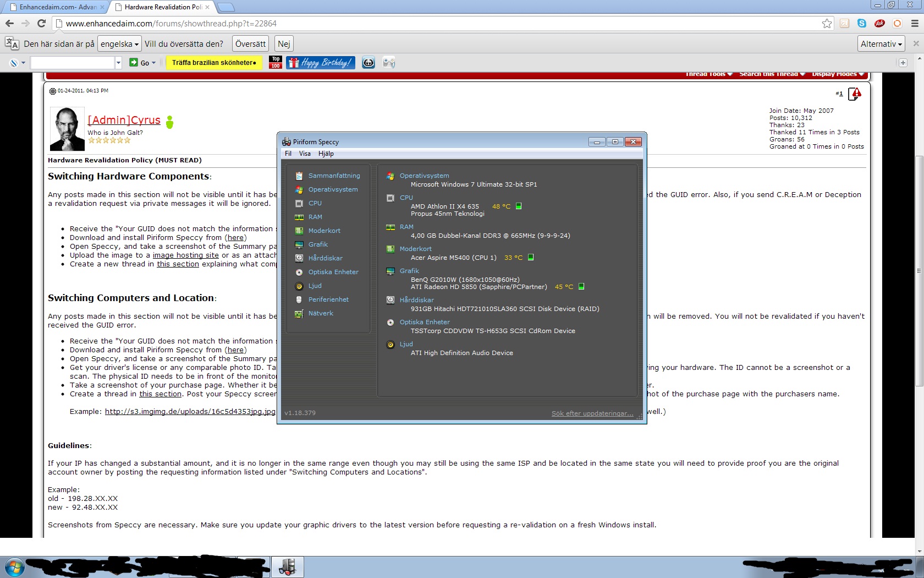Click the game controller toolbar icon
This screenshot has height=578, width=924.
coord(389,63)
